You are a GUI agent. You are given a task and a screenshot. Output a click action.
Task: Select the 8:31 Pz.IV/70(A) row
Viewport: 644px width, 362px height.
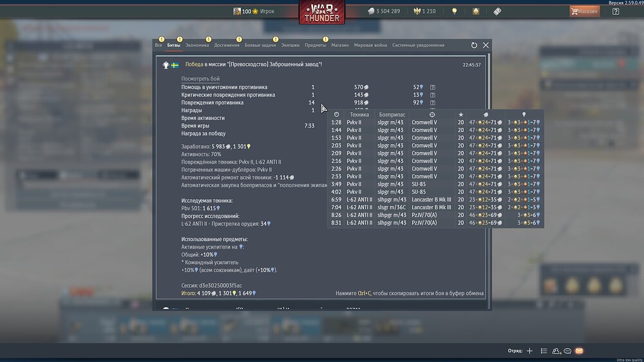(x=435, y=223)
